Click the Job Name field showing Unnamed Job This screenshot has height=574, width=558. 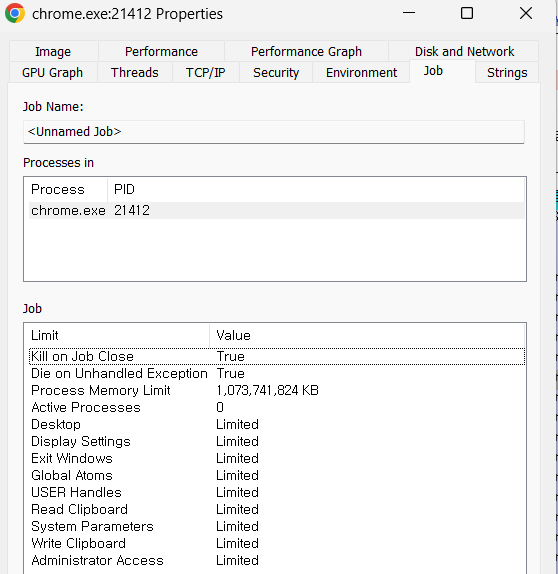click(x=274, y=132)
